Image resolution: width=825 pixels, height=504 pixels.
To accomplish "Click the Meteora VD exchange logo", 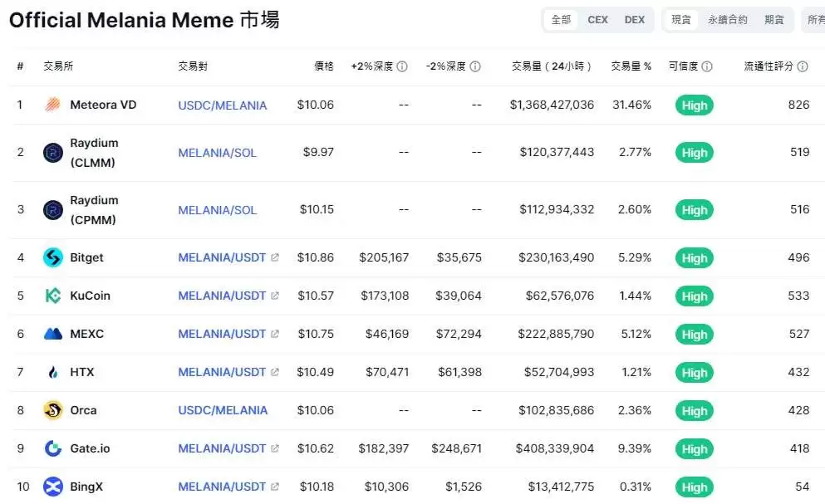I will coord(52,105).
